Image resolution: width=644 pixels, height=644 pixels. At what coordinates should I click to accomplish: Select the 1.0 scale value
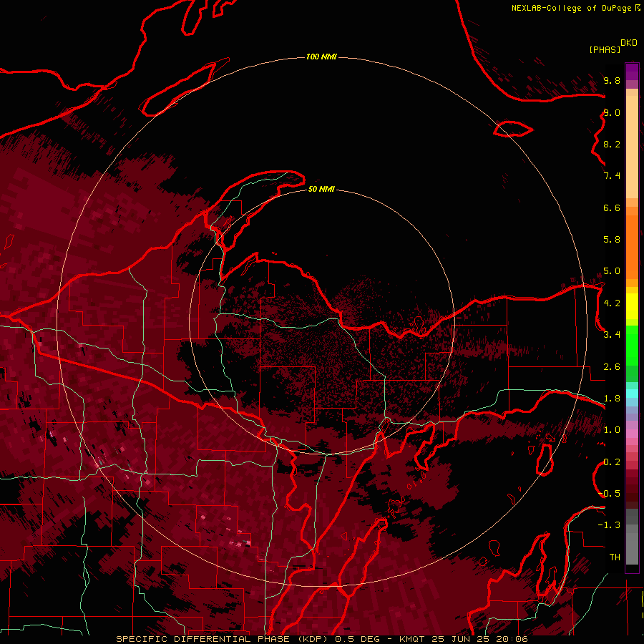point(612,430)
